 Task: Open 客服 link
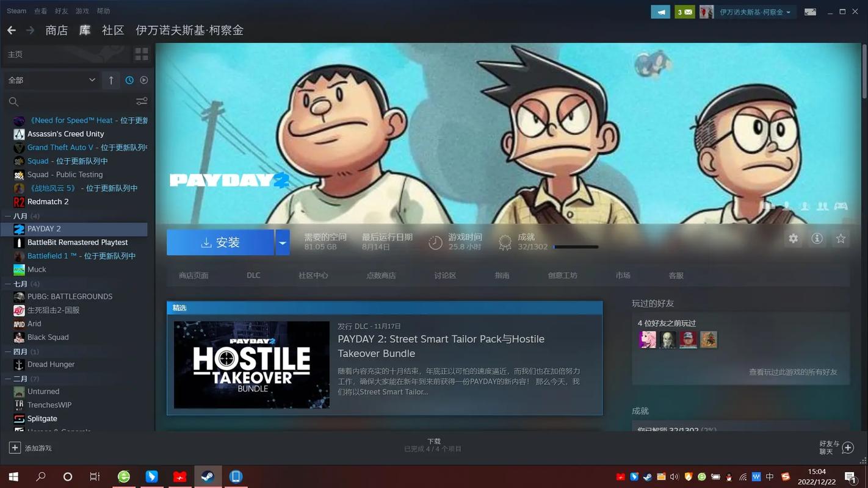[676, 276]
